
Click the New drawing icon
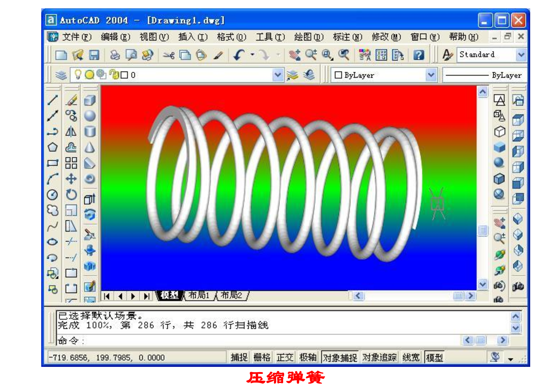(x=61, y=55)
